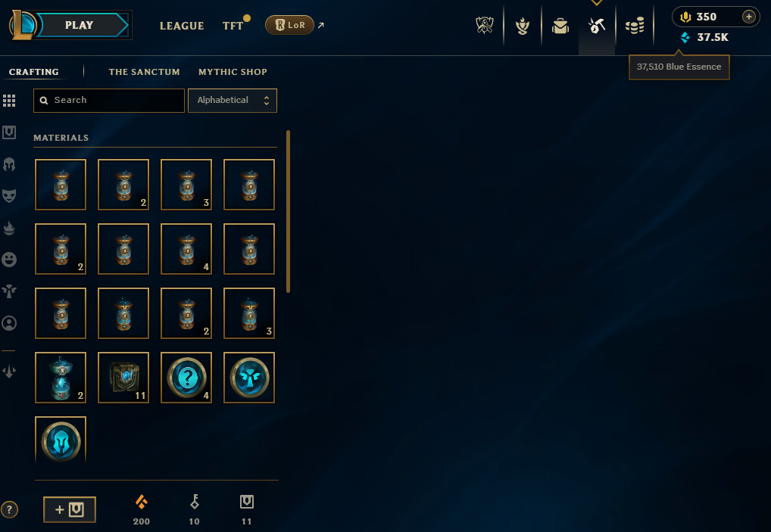Open the LoR launcher button
This screenshot has height=532, width=771.
(x=289, y=25)
